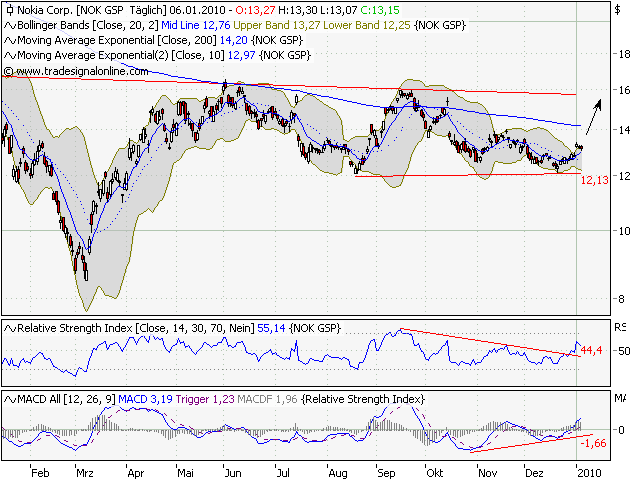Screen dimensions: 640x480
Task: Click the Apr label on the time axis
Action: tap(136, 473)
